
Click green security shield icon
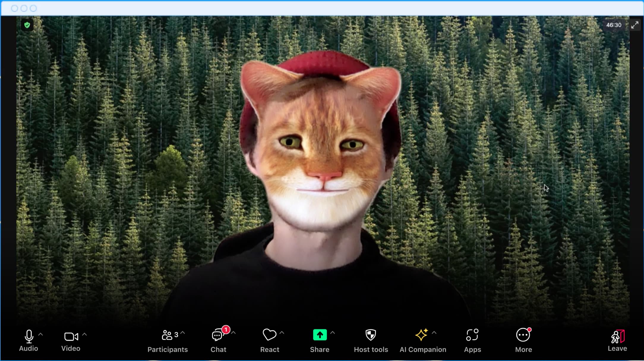[x=27, y=25]
